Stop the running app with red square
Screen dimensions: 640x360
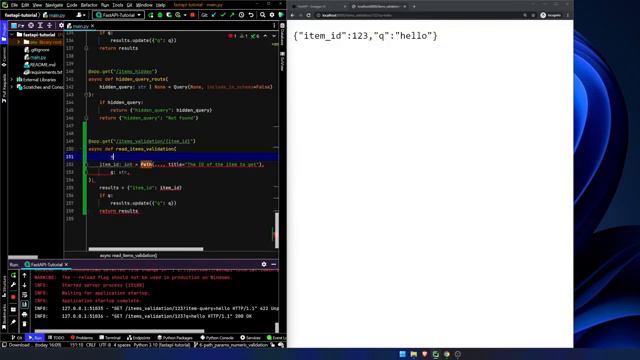193,15
